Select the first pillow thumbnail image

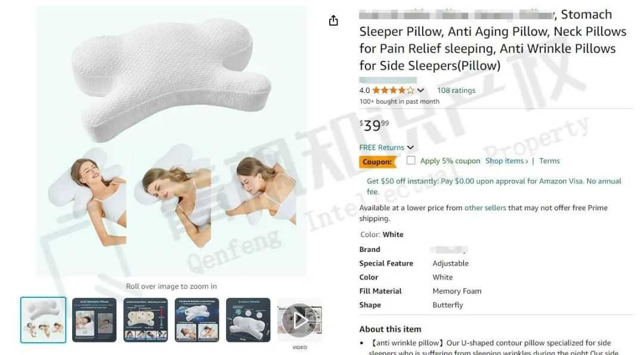coord(43,320)
